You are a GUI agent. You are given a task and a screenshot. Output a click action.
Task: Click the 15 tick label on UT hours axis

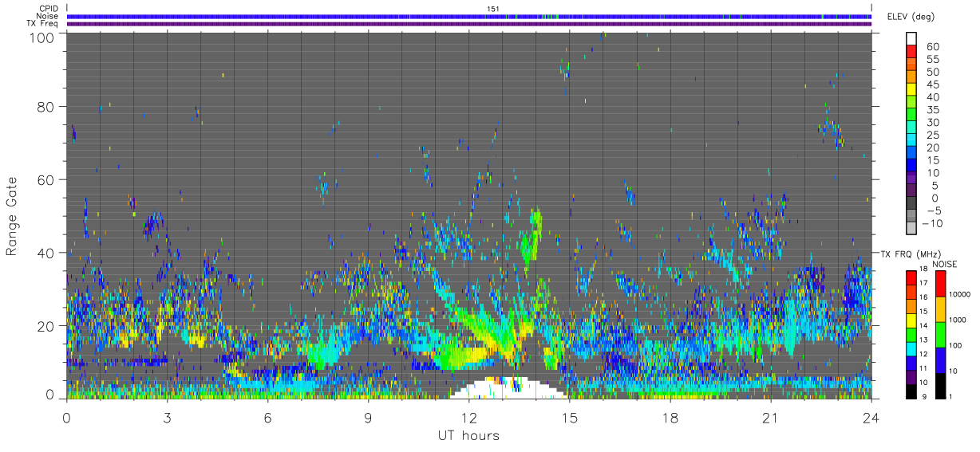570,418
